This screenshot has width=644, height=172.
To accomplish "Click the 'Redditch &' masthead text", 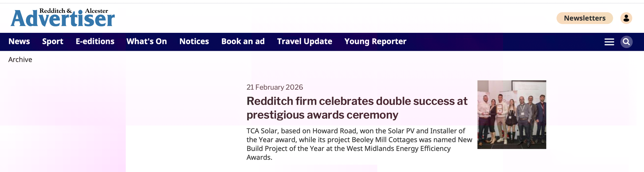I will [55, 11].
